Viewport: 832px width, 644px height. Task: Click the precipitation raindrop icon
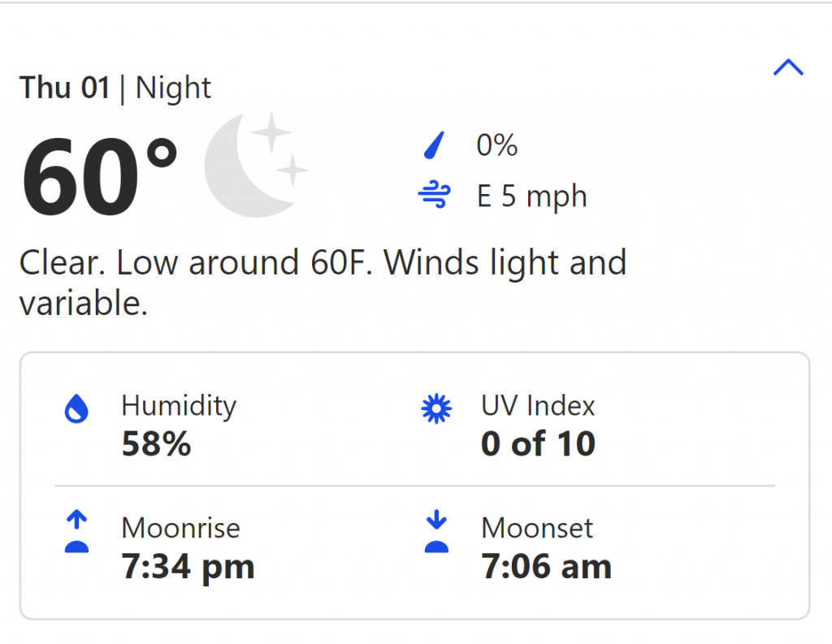click(434, 145)
